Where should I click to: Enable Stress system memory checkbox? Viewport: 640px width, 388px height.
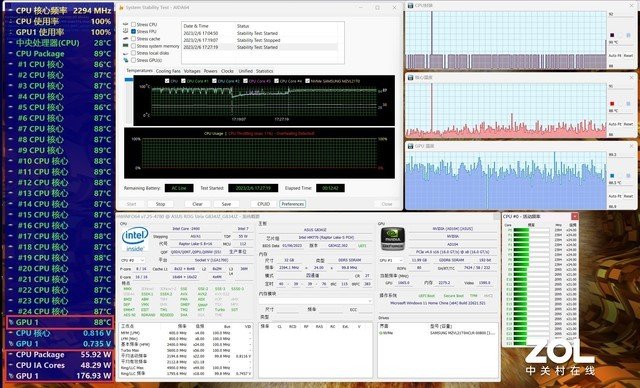133,46
